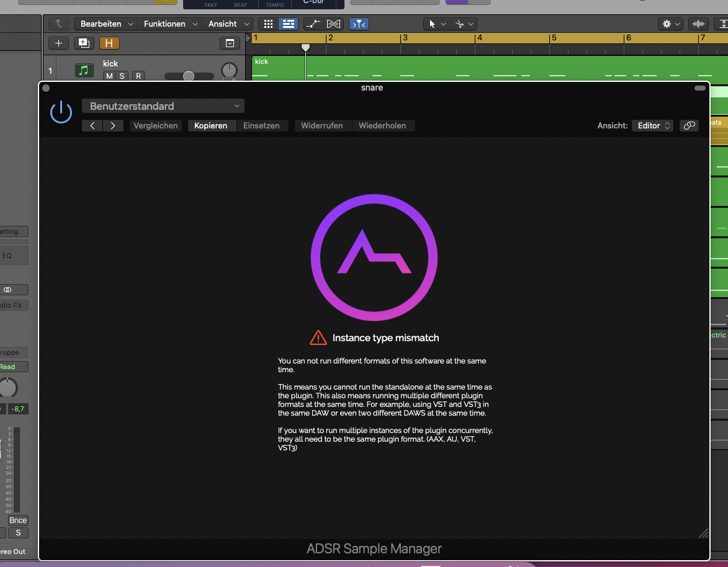728x567 pixels.
Task: Click the up-level back arrow icon
Action: pyautogui.click(x=58, y=24)
